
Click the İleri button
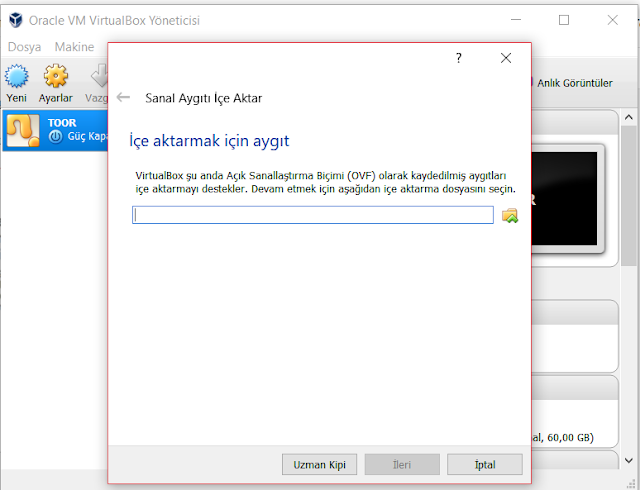click(402, 464)
